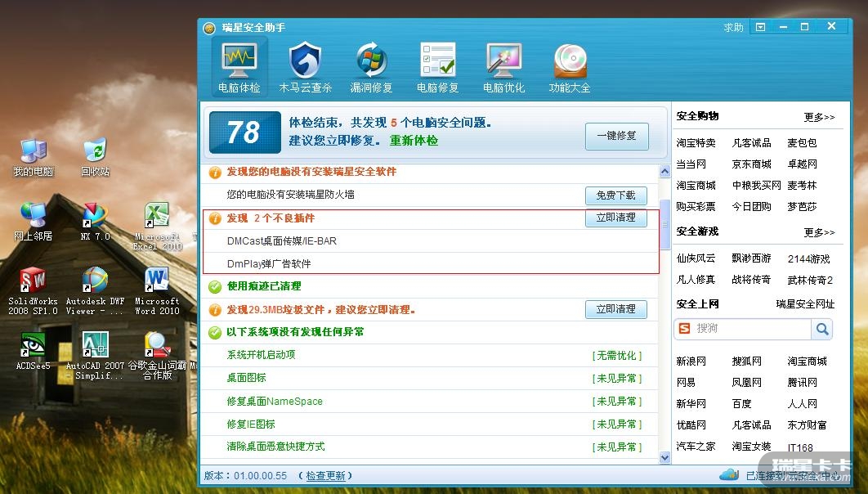Image resolution: width=868 pixels, height=494 pixels.
Task: Open 2144游戏 link
Action: click(x=809, y=258)
